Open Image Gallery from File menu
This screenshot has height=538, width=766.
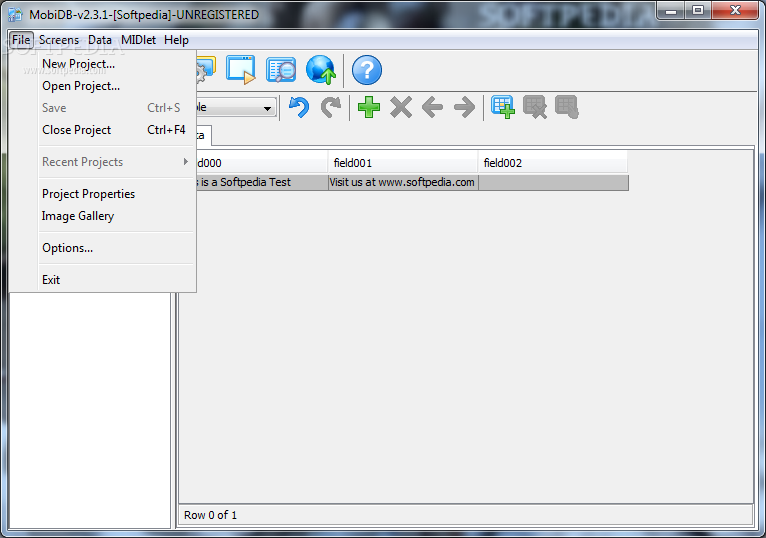point(117,216)
